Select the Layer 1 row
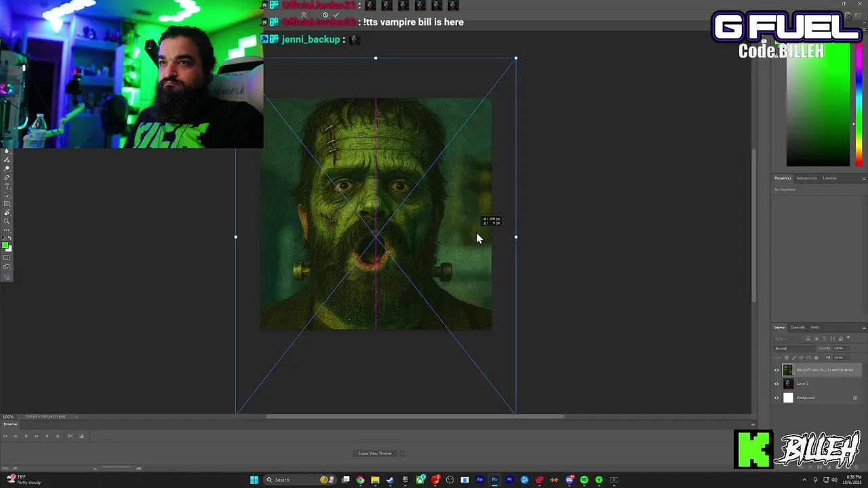This screenshot has width=868, height=488. click(818, 384)
